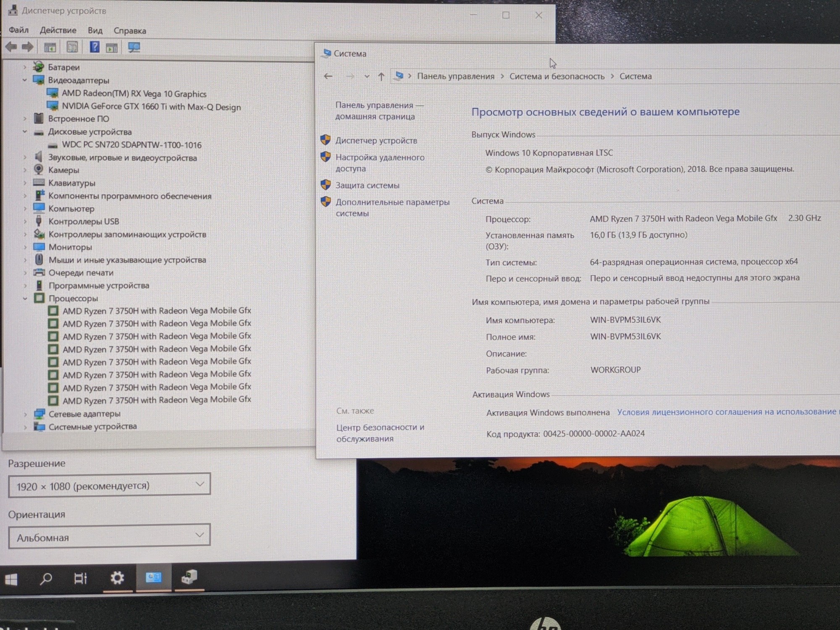Open recent locations dropdown arrow in Система
840x630 pixels.
click(x=367, y=76)
